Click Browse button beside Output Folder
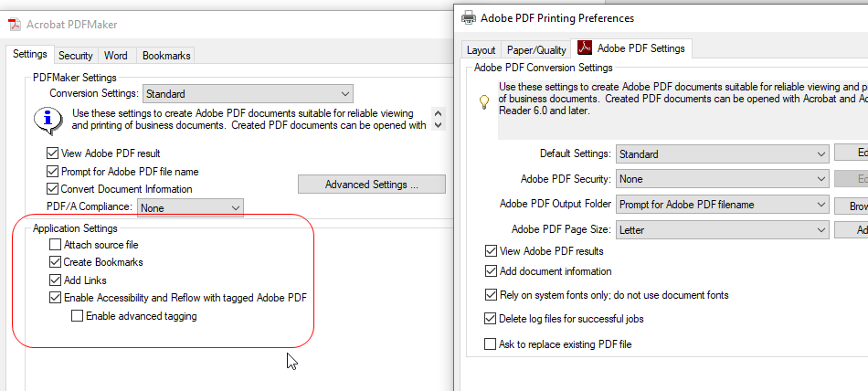Screen dimensions: 868x391 (852, 205)
